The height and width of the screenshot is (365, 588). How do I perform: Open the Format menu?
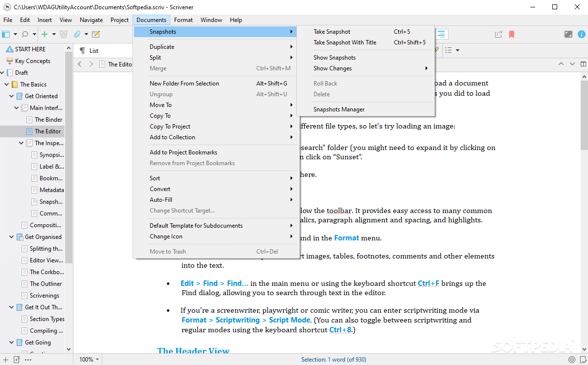(183, 20)
